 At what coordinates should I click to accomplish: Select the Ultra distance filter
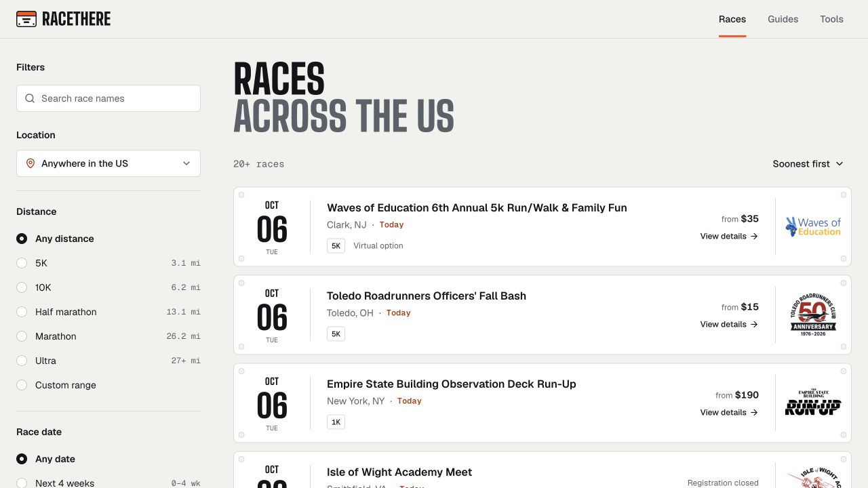[22, 361]
